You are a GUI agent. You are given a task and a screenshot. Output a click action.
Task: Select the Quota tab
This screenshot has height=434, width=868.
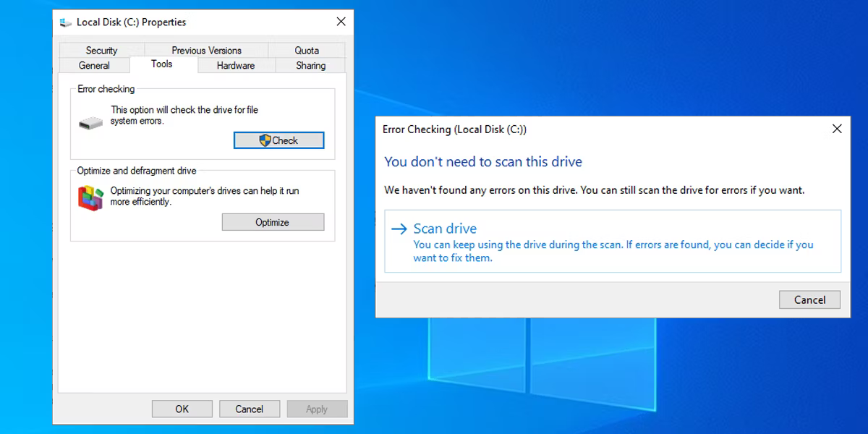[x=307, y=50]
